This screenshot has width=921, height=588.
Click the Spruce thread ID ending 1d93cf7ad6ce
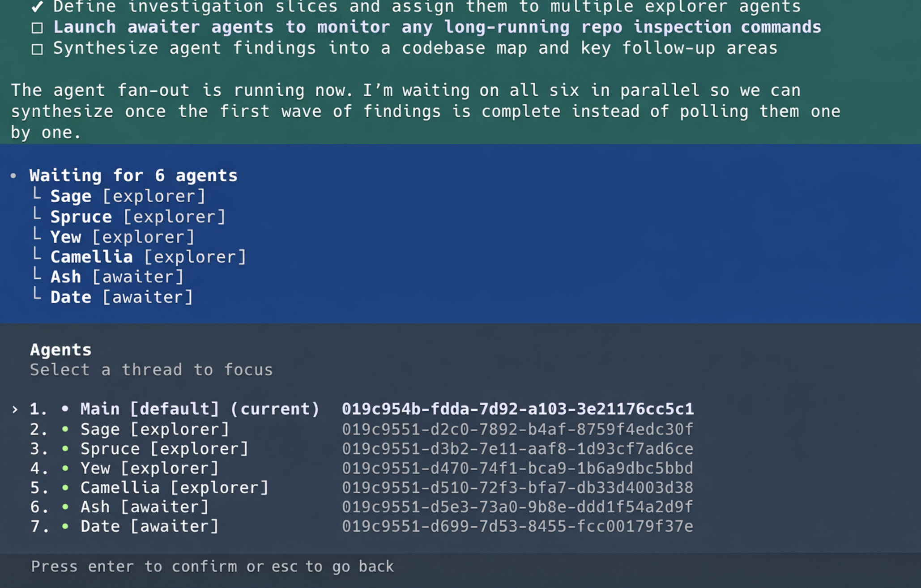point(517,448)
